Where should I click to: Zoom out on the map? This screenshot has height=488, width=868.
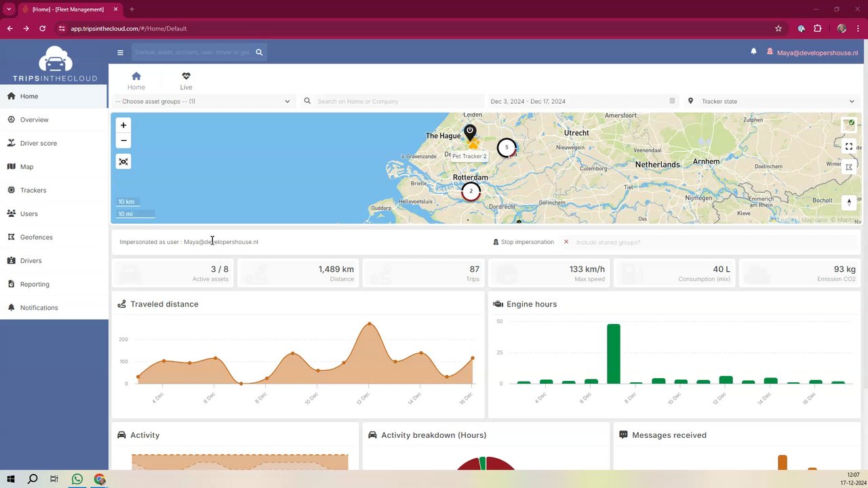coord(123,141)
